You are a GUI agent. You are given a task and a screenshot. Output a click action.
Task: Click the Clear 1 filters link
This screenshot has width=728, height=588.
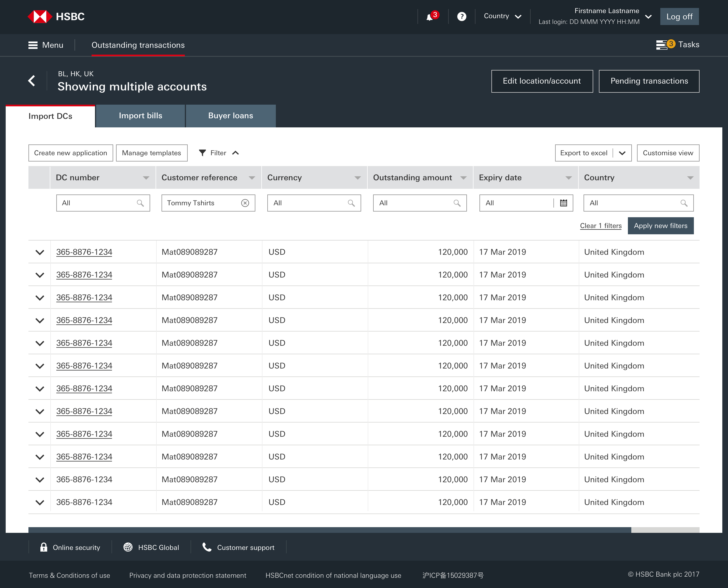point(601,226)
